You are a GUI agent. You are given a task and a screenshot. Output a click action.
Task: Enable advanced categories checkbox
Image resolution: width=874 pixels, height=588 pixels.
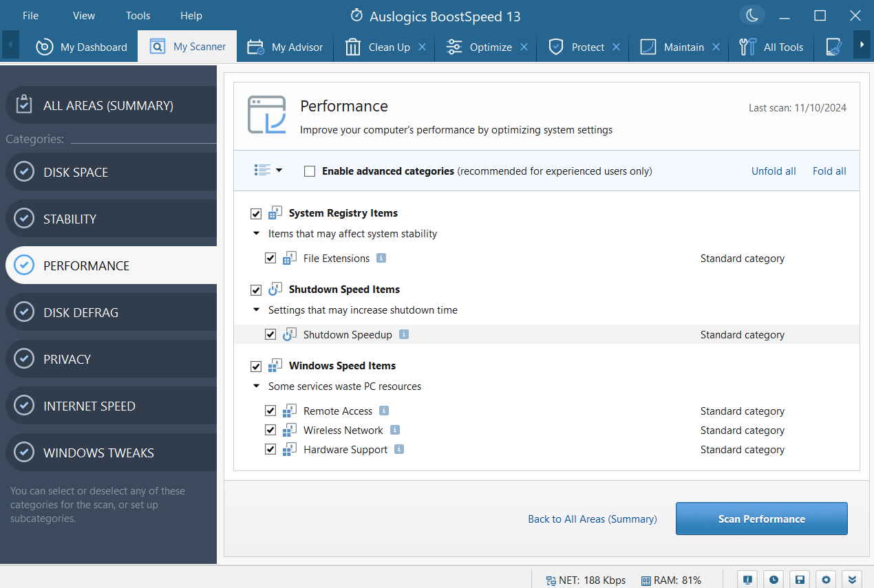(x=310, y=171)
